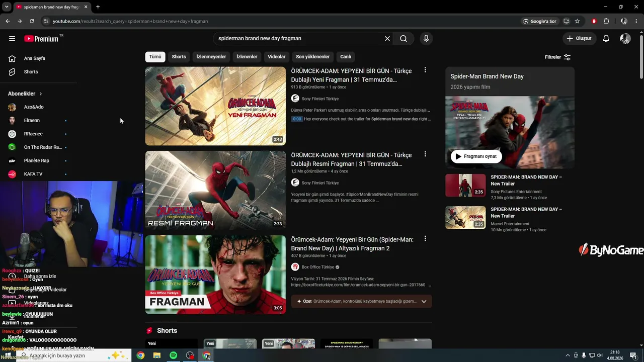
Task: Click the magnifier search button
Action: coord(404,38)
